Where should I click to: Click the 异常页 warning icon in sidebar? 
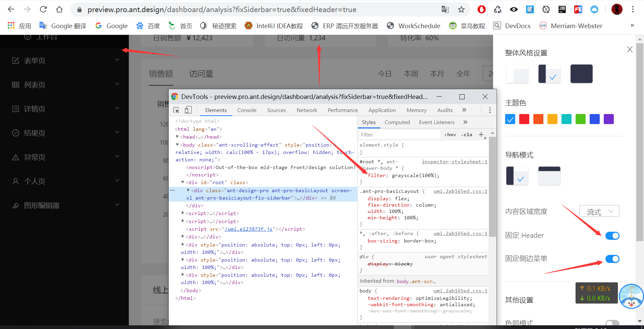(15, 157)
